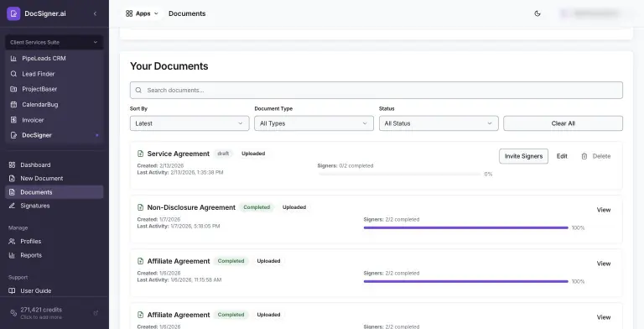Select Documents in the sidebar

(x=55, y=192)
